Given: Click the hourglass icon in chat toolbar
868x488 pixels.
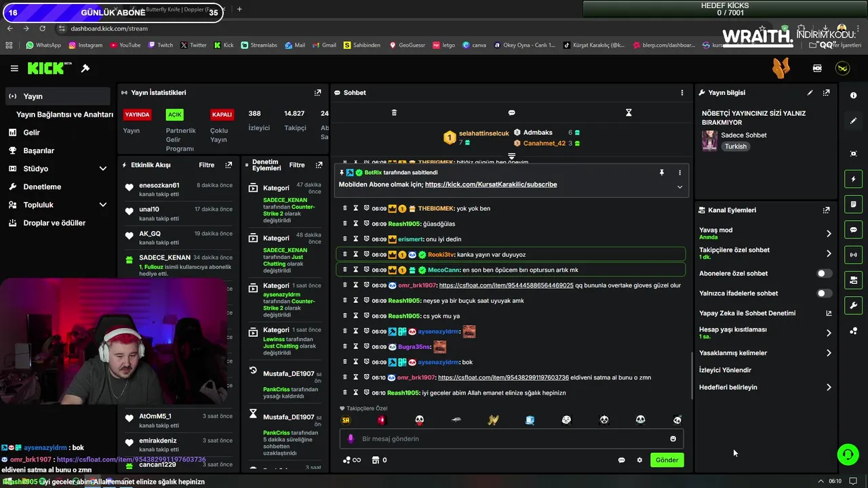Looking at the screenshot, I should [x=629, y=113].
